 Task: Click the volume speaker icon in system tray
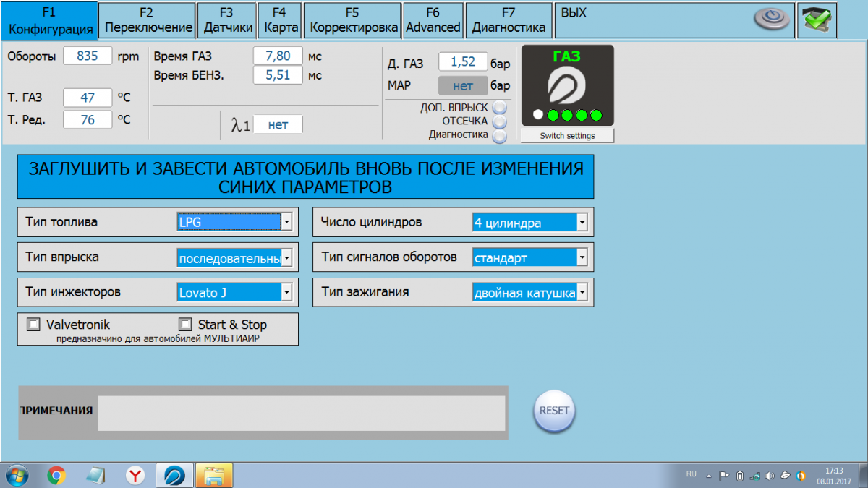coord(770,476)
